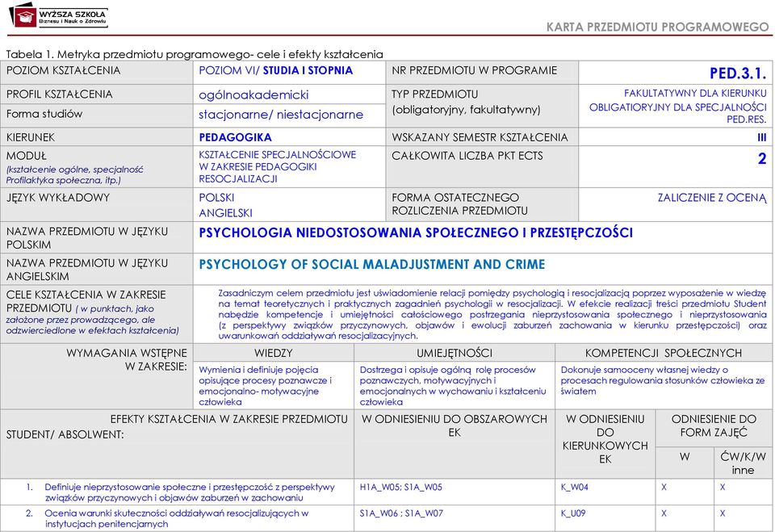This screenshot has height=532, width=775.
Task: Click the Wyższa Szkoła logo icon
Action: pyautogui.click(x=23, y=15)
